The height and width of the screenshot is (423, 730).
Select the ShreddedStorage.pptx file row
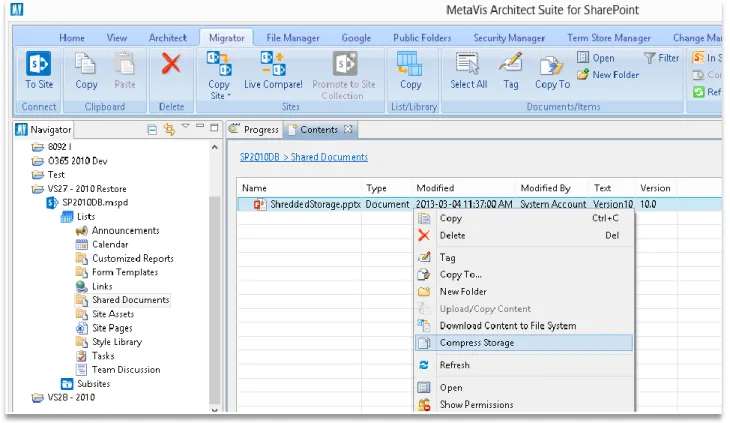(480, 204)
